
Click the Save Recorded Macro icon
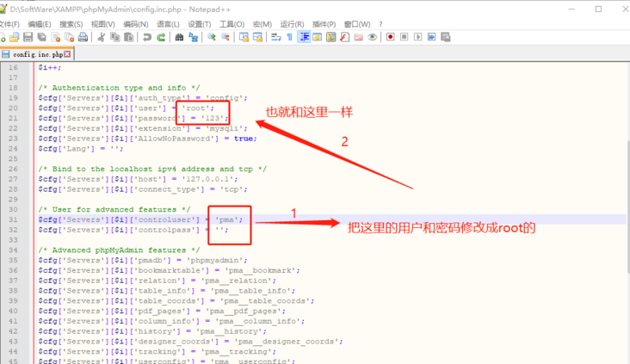(446, 37)
